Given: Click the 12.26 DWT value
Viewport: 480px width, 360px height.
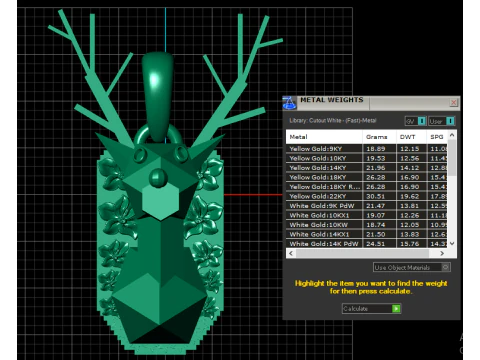Looking at the screenshot, I should coord(410,215).
